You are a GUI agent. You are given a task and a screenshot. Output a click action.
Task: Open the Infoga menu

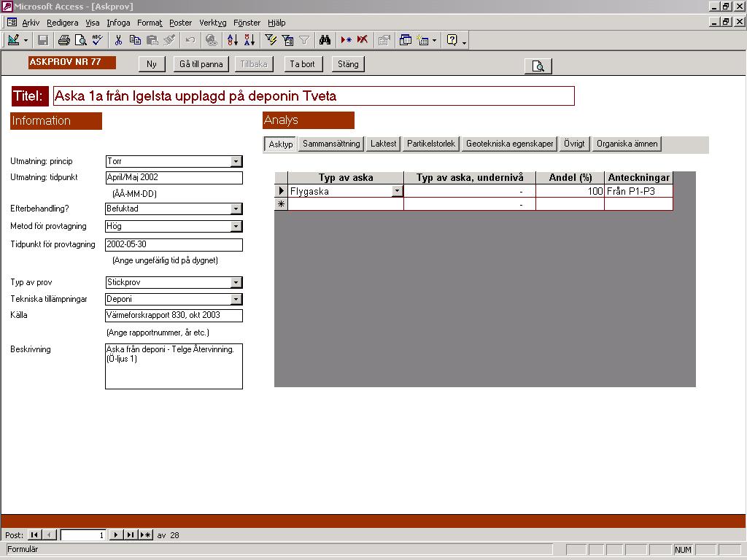tap(118, 23)
